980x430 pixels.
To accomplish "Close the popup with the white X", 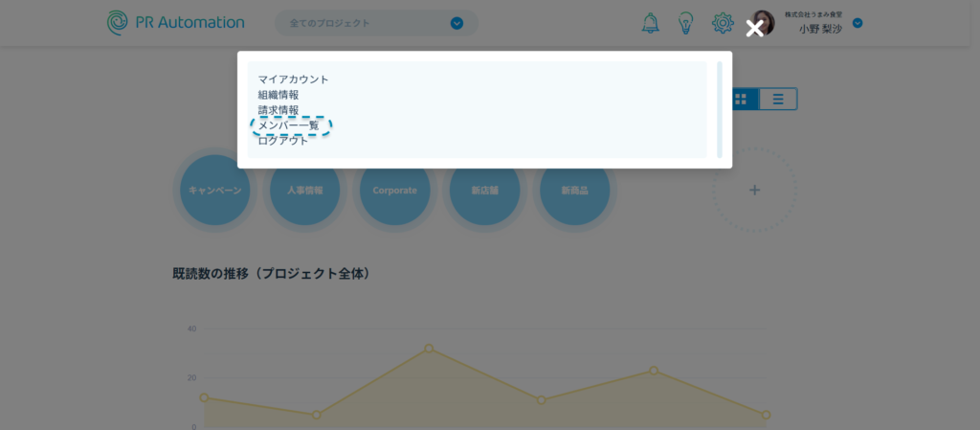I will click(x=755, y=29).
